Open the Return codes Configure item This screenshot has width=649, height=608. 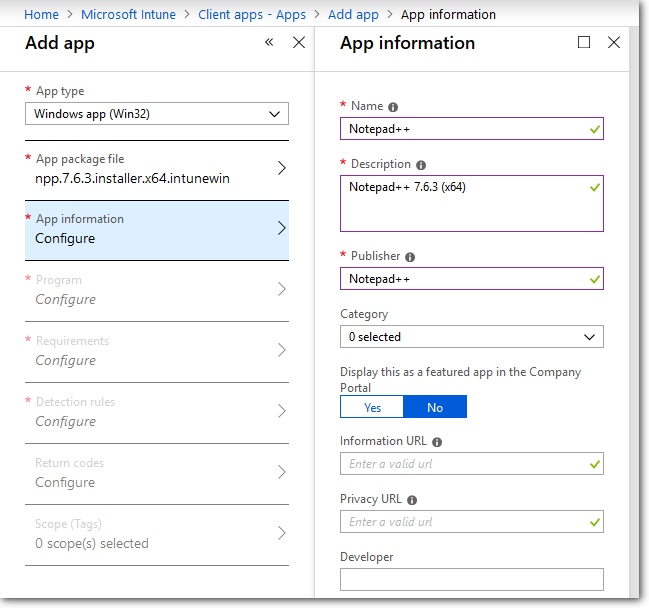coord(157,473)
